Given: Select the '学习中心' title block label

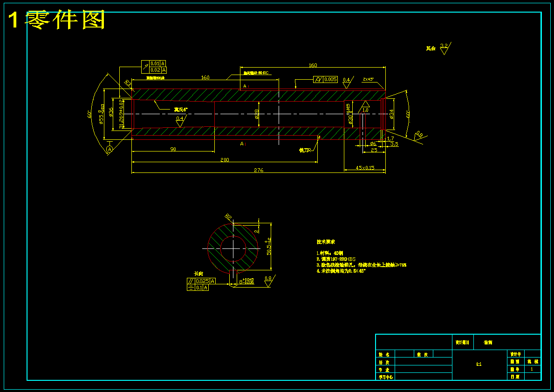Looking at the screenshot, I should pyautogui.click(x=386, y=377).
